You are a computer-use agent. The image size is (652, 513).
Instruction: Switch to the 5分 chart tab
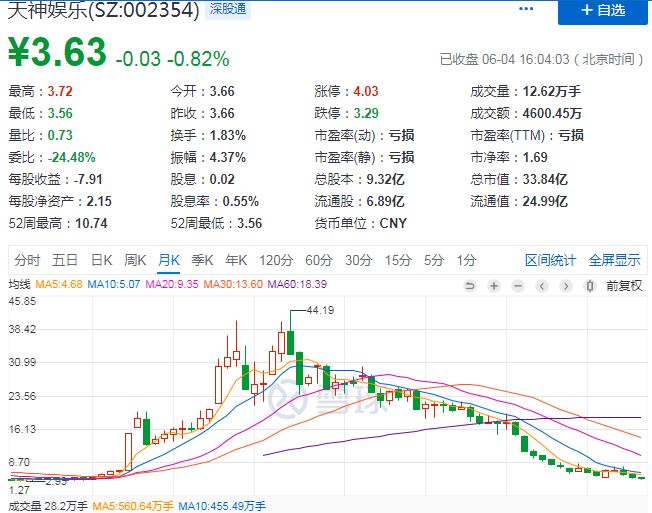pyautogui.click(x=434, y=260)
